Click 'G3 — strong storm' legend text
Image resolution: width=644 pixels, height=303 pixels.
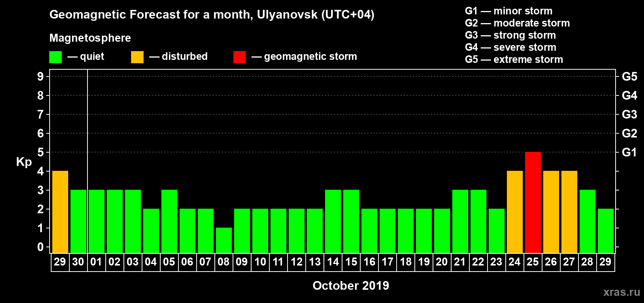pyautogui.click(x=510, y=35)
